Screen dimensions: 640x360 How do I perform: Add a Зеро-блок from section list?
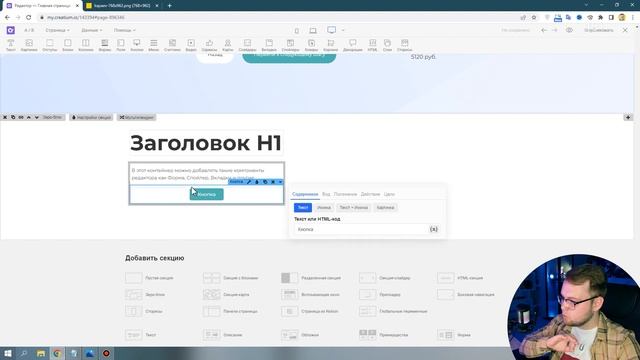pyautogui.click(x=146, y=295)
